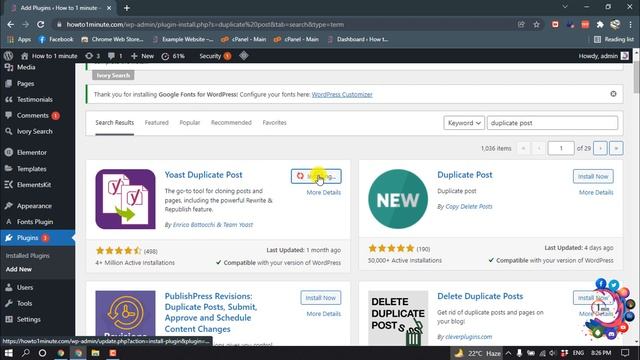Click the diamond icon in the admin bar
Image resolution: width=640 pixels, height=360 pixels.
tap(244, 56)
